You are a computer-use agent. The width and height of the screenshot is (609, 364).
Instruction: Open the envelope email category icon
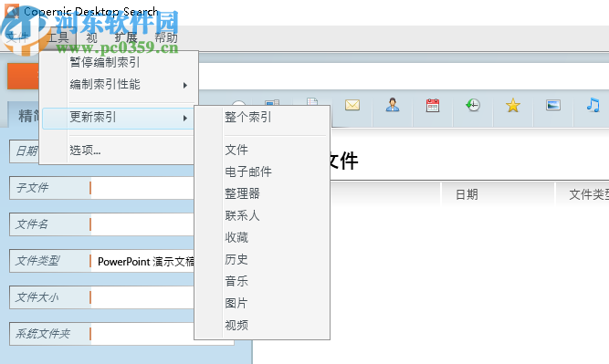352,105
